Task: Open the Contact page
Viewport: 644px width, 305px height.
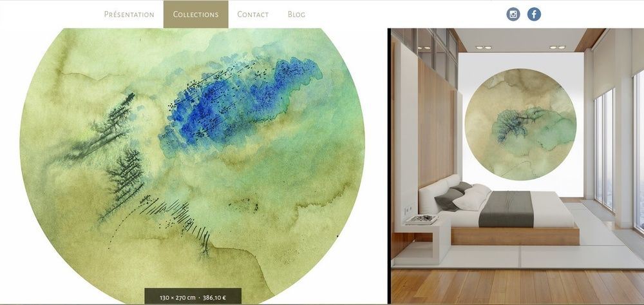Action: [x=253, y=14]
